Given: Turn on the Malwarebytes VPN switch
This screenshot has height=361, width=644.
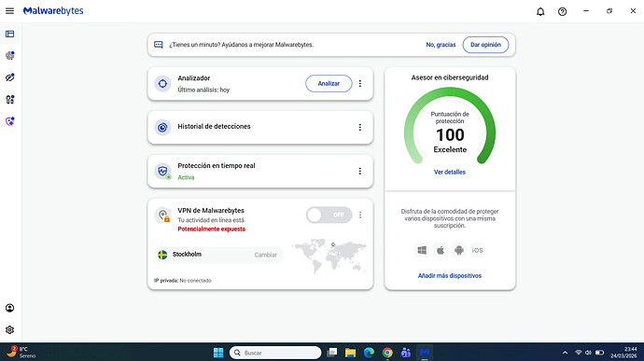Looking at the screenshot, I should (329, 215).
